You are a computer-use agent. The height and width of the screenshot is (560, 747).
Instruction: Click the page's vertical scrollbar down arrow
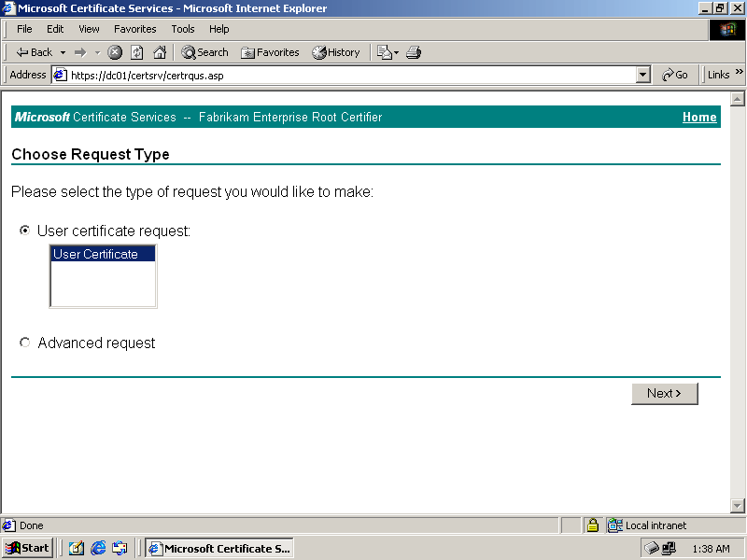[737, 506]
